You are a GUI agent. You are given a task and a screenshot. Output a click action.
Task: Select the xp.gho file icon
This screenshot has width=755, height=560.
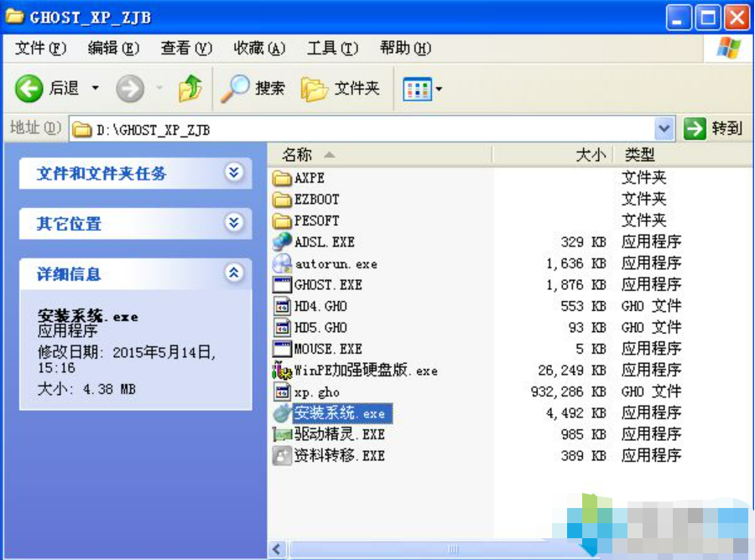282,391
